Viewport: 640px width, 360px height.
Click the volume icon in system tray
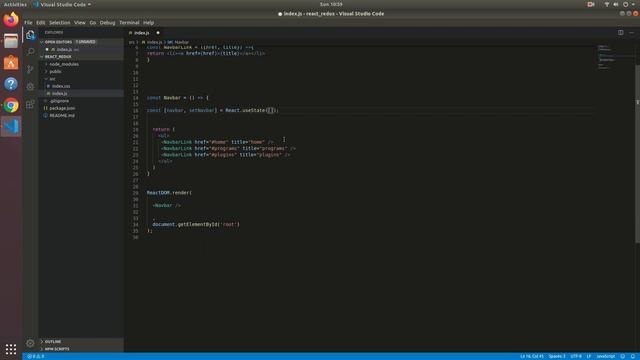coord(616,4)
